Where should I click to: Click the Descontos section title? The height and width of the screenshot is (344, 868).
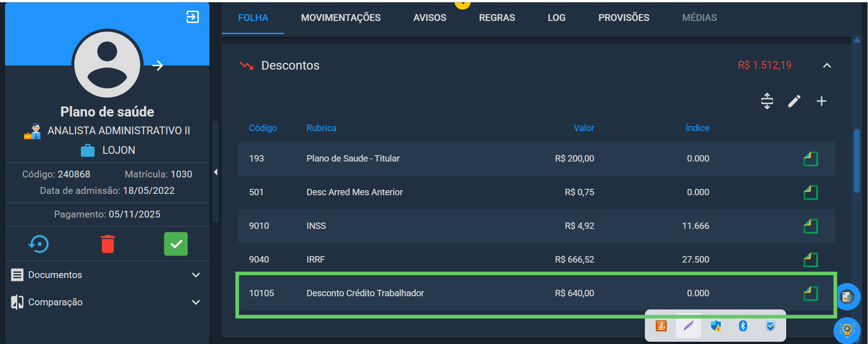(290, 66)
